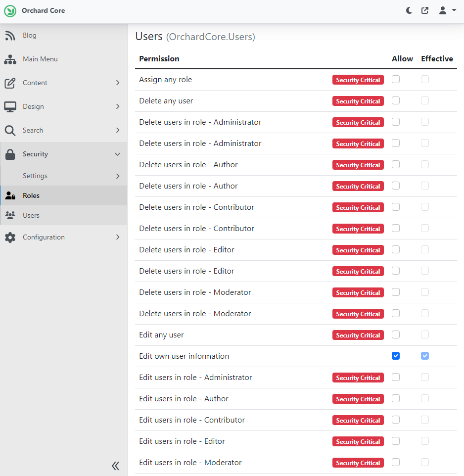464x476 pixels.
Task: Click the Roles user-lock icon
Action: point(10,195)
